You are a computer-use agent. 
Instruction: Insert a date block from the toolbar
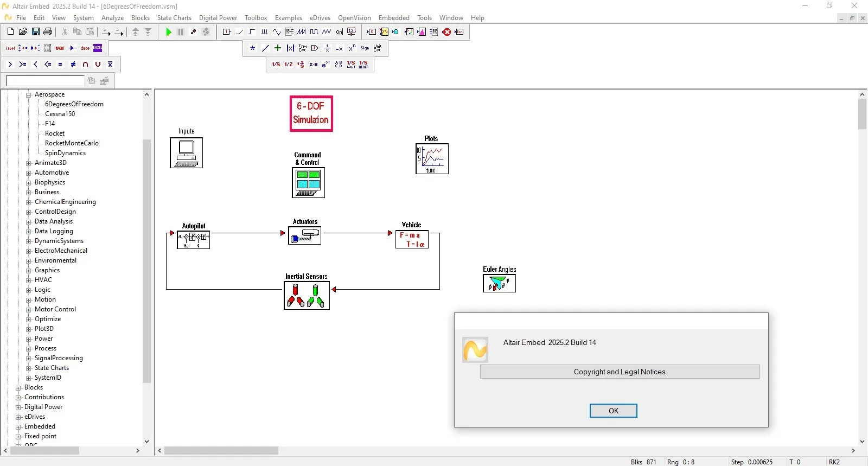(85, 48)
